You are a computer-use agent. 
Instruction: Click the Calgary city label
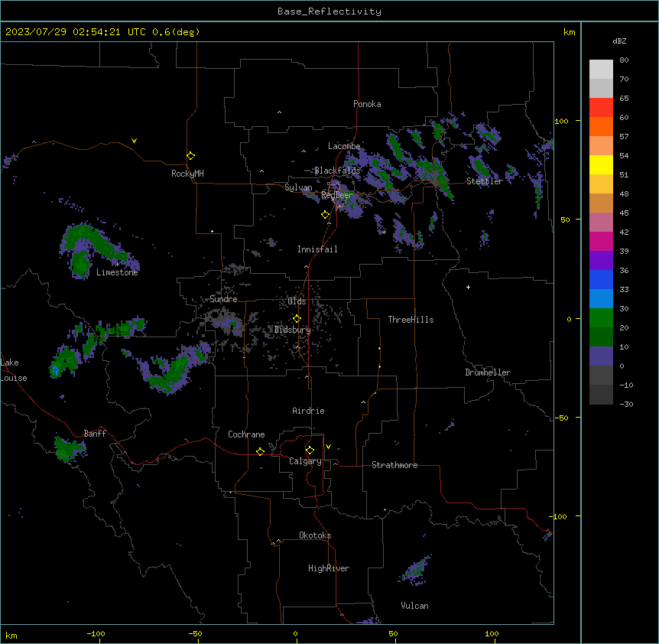[x=305, y=461]
